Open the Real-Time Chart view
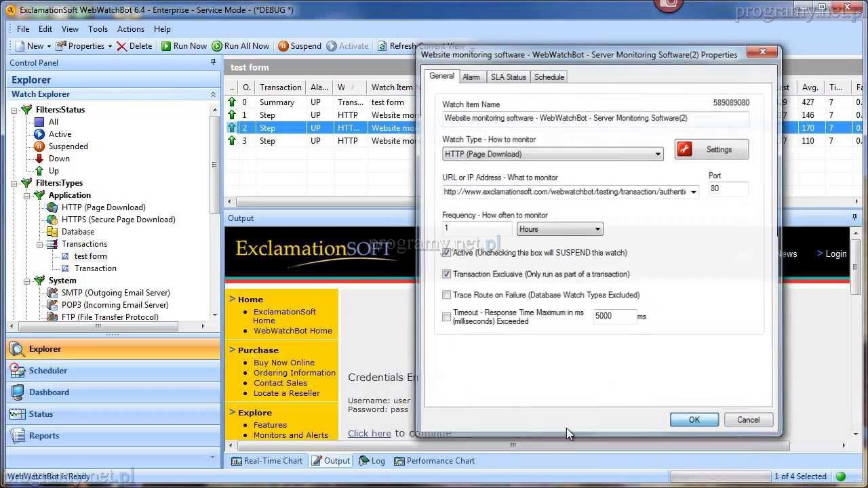Viewport: 868px width, 488px height. [237, 461]
